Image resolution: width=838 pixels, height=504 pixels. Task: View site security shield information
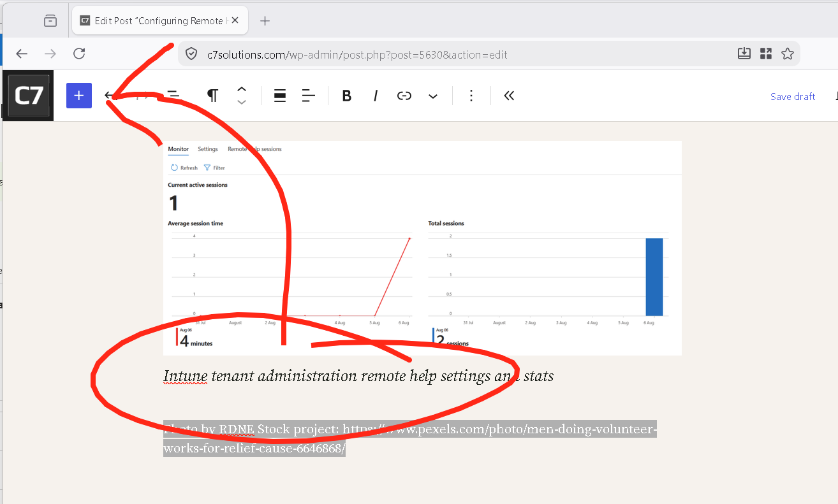tap(191, 54)
